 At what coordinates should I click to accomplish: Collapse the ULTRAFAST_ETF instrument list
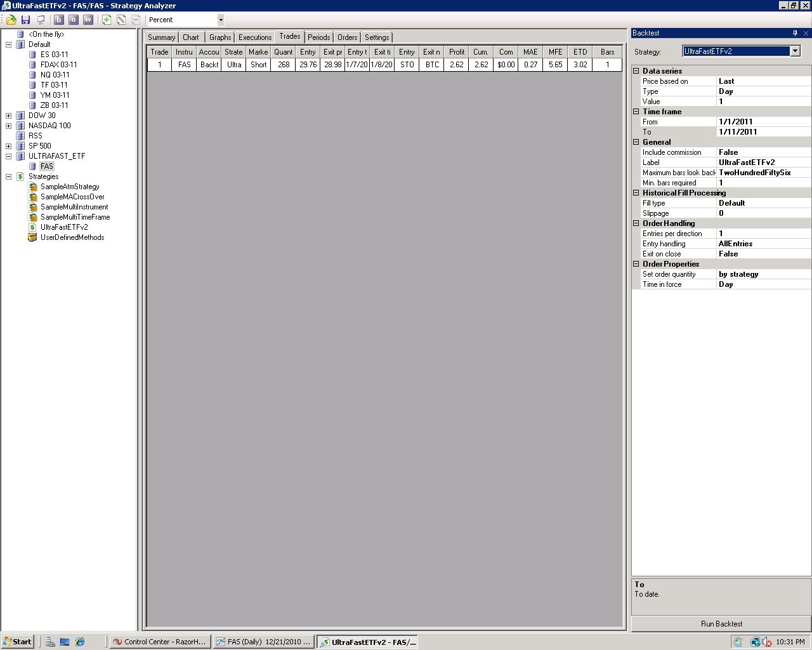(9, 156)
